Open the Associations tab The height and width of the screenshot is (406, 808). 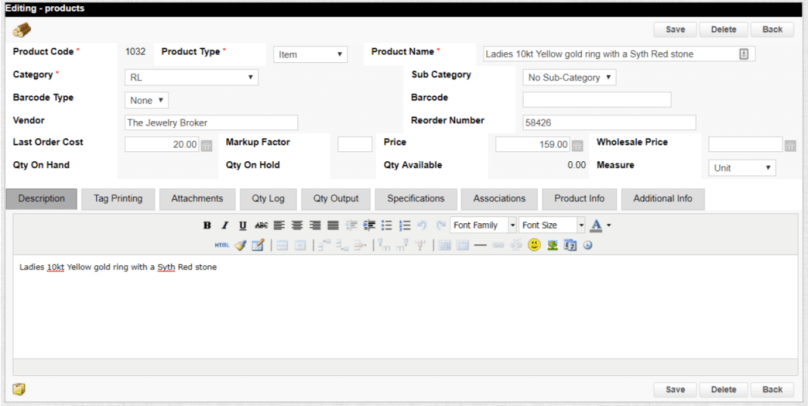499,199
